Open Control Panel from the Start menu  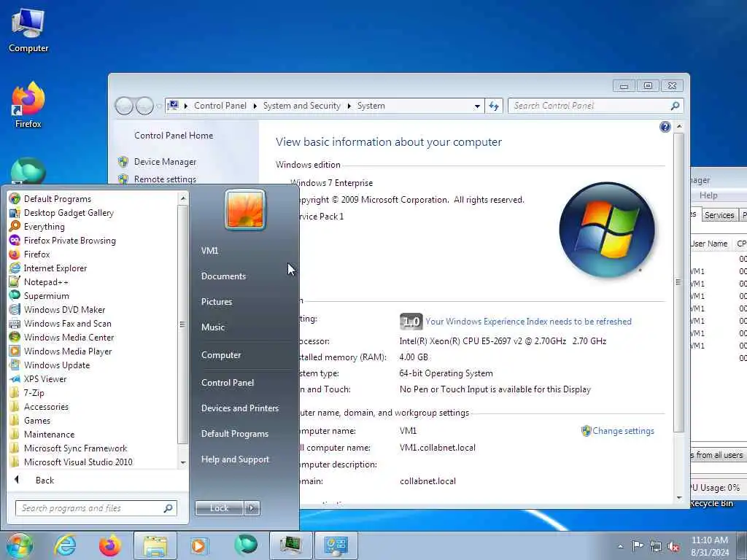[x=228, y=382]
